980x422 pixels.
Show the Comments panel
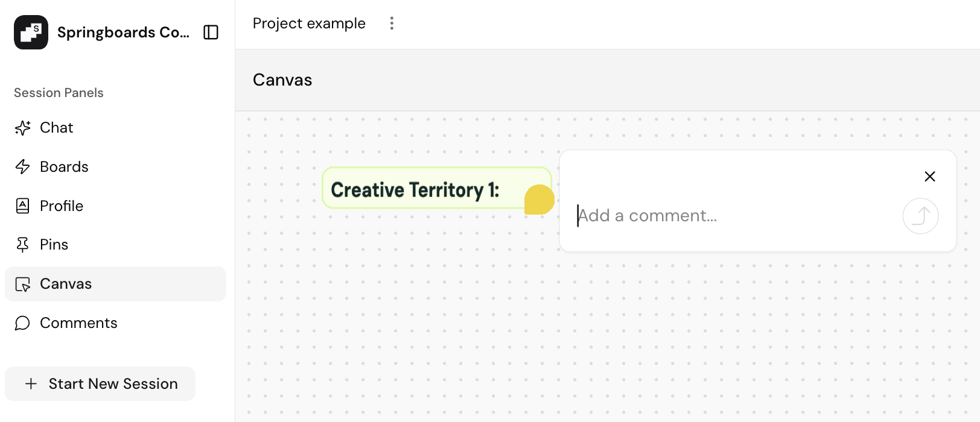coord(78,323)
